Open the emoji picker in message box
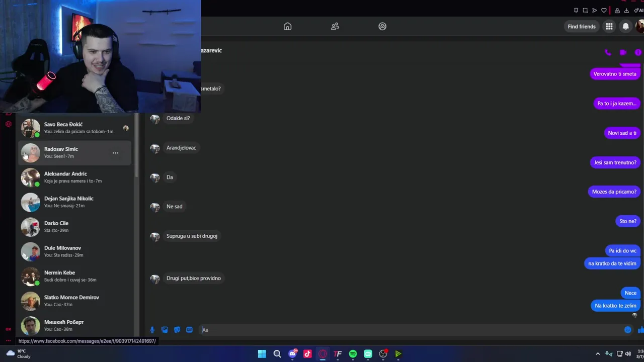The width and height of the screenshot is (644, 362). pos(628,330)
